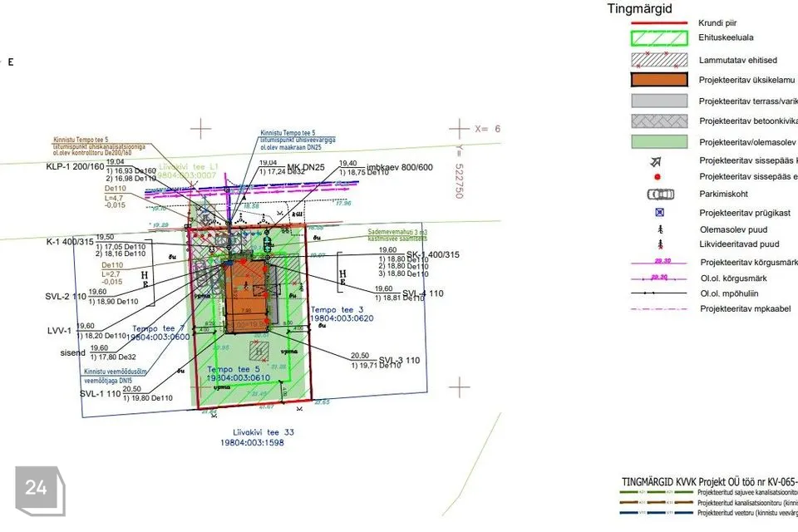Click the grey terrace swatch in legend
The height and width of the screenshot is (532, 798).
(x=659, y=101)
